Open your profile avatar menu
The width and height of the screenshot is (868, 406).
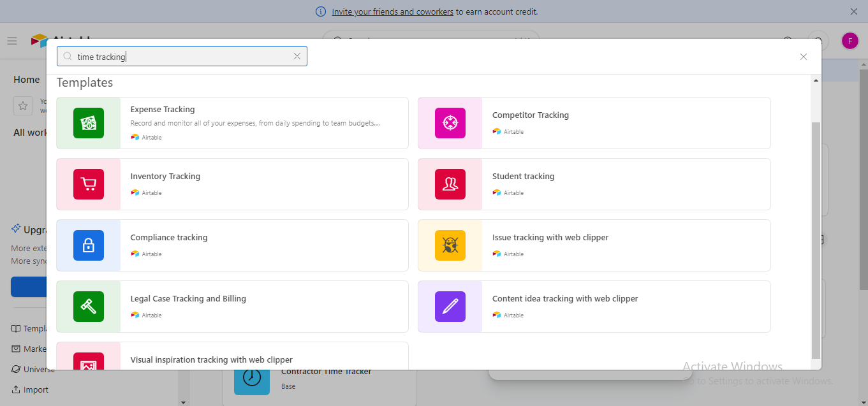(850, 40)
